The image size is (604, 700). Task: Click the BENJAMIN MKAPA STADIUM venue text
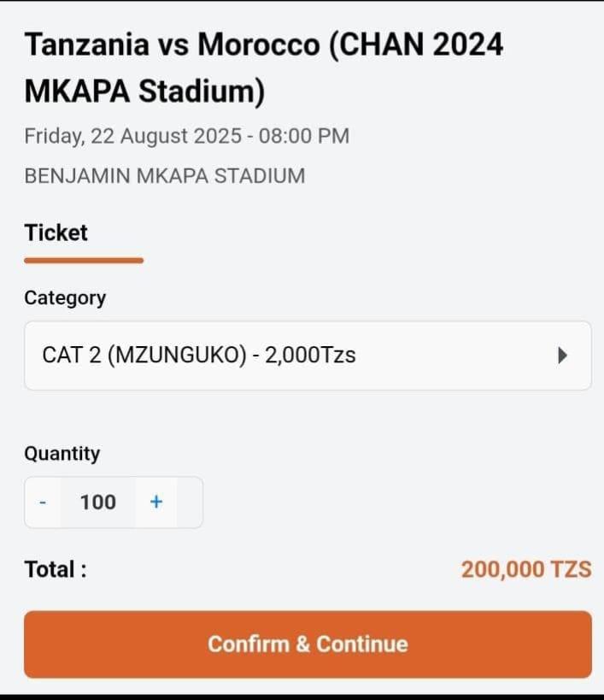pos(165,176)
